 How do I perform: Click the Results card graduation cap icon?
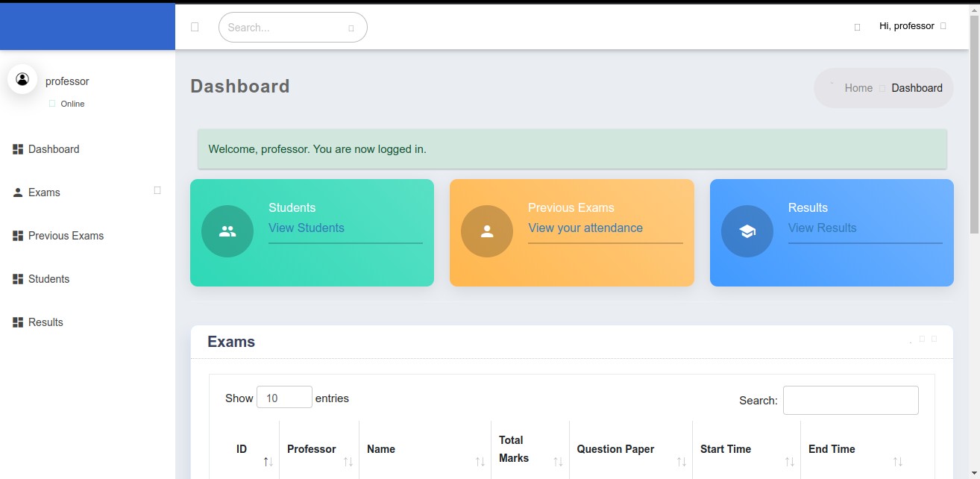[x=747, y=231]
